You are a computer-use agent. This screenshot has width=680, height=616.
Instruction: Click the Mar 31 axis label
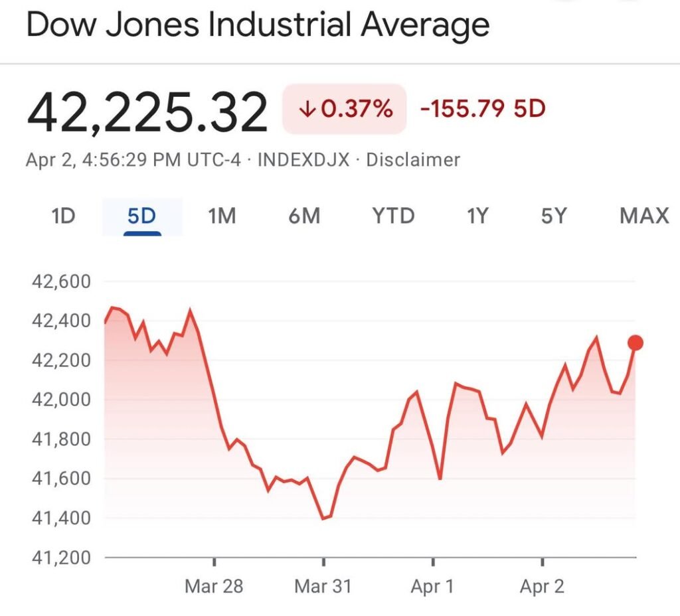click(323, 587)
